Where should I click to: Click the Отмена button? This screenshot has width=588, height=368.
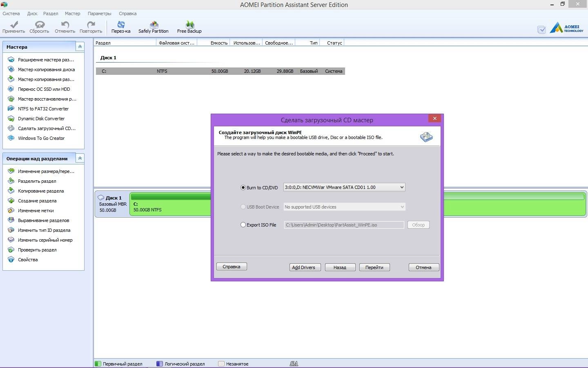(x=424, y=267)
